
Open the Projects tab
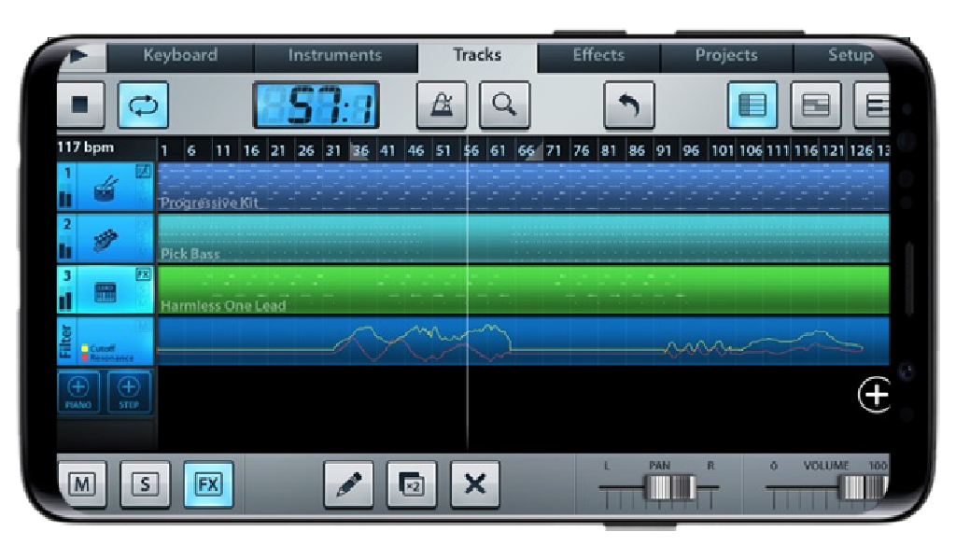[x=725, y=55]
